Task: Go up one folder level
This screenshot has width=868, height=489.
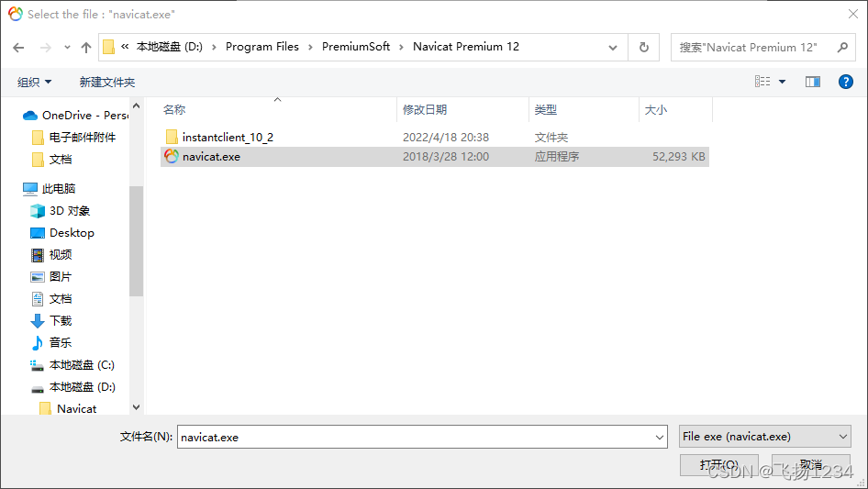Action: [86, 48]
